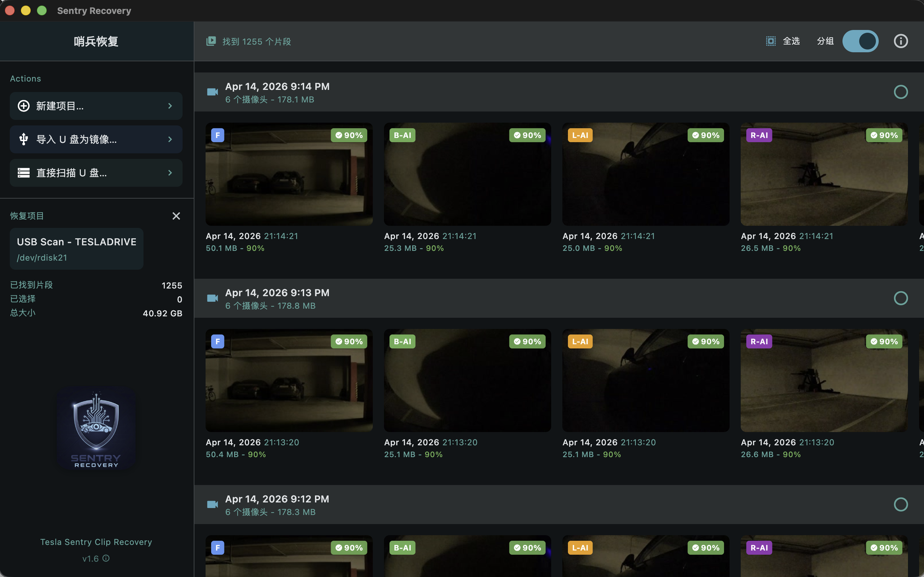924x577 pixels.
Task: Open the info icon in top toolbar
Action: click(x=900, y=41)
